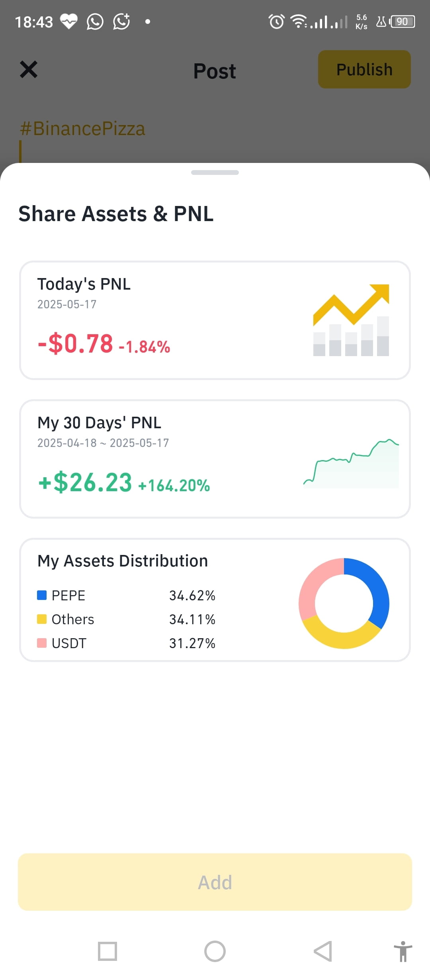Tap the Android home circle button
Image resolution: width=430 pixels, height=980 pixels.
[215, 951]
